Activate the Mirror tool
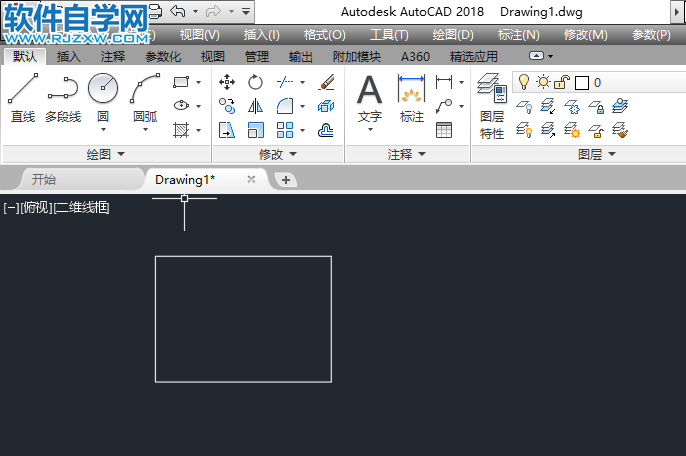 tap(255, 106)
